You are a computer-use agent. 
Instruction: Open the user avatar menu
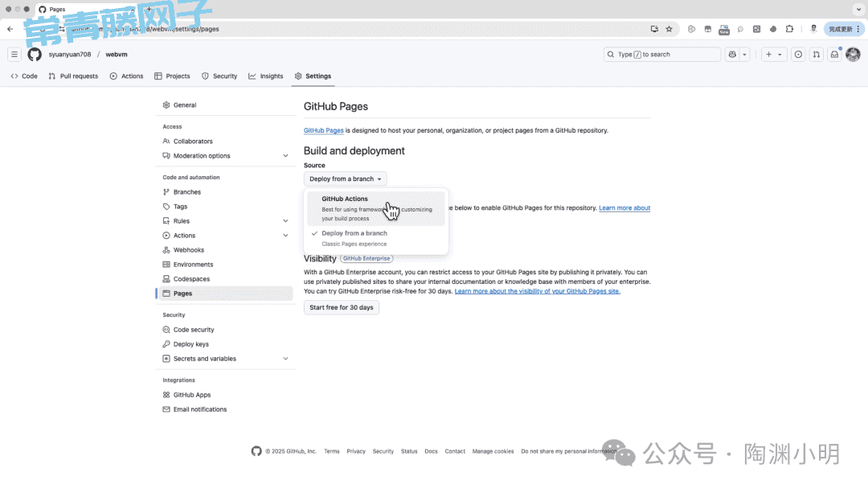tap(853, 54)
